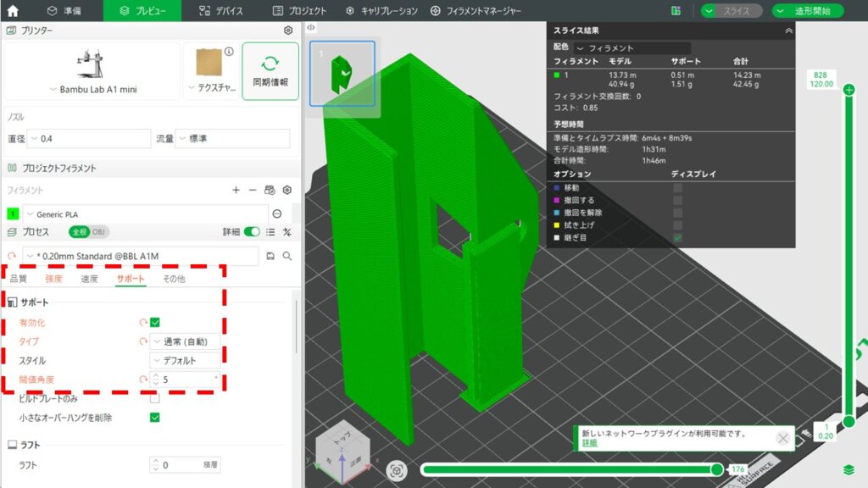Click the vertical layer slider bottom handle
This screenshot has width=868, height=488.
coord(849,422)
